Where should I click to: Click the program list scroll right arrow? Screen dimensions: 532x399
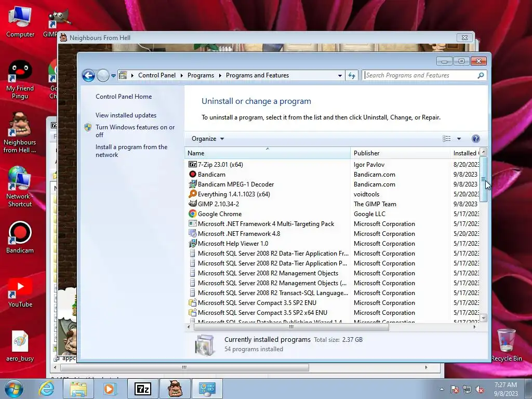[x=475, y=327]
